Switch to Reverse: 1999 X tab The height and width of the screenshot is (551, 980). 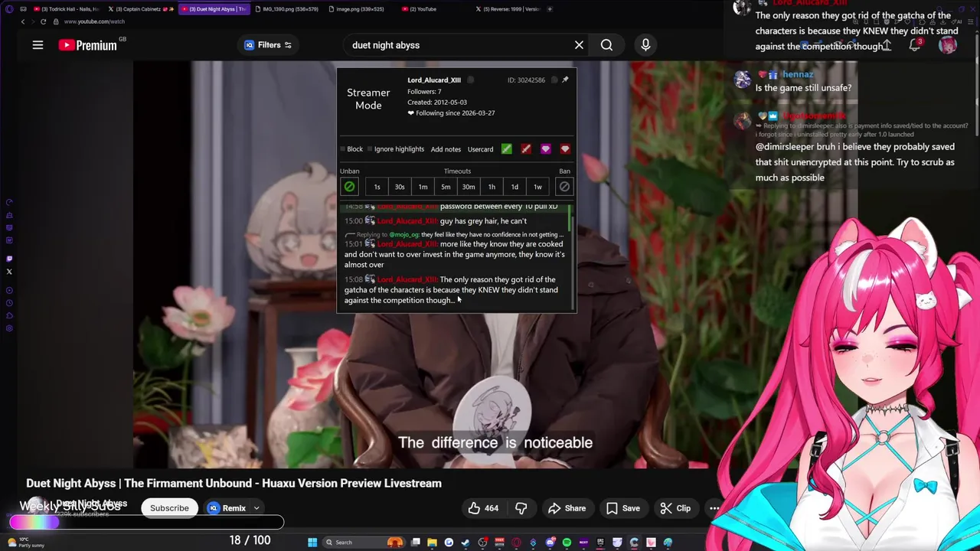click(508, 9)
